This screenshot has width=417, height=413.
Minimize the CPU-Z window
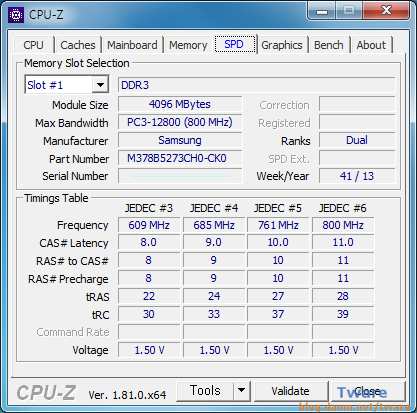pos(322,12)
